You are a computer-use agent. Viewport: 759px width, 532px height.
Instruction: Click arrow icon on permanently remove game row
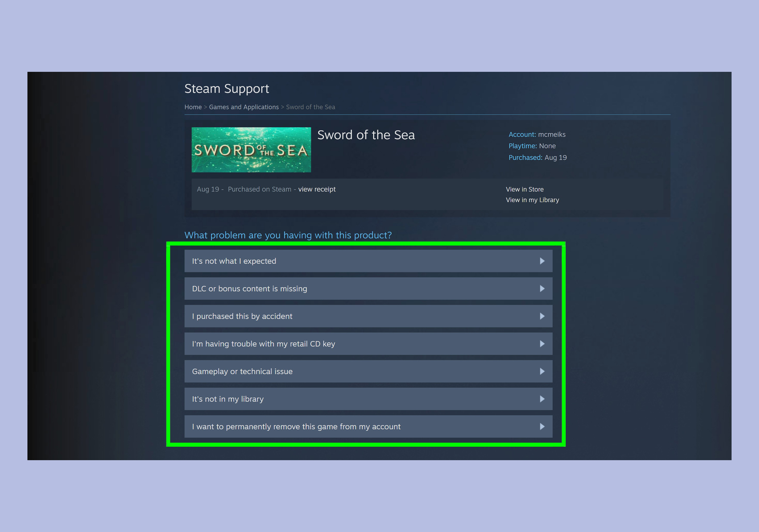pyautogui.click(x=542, y=427)
